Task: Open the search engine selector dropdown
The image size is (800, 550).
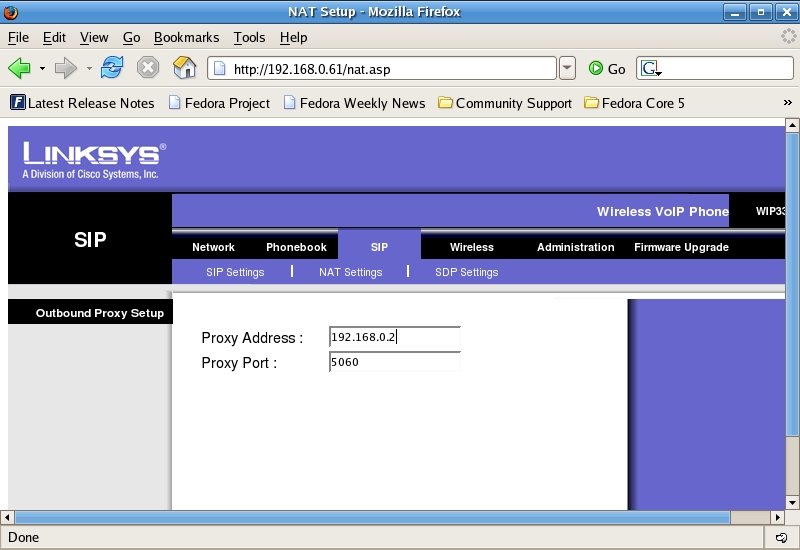Action: 652,69
